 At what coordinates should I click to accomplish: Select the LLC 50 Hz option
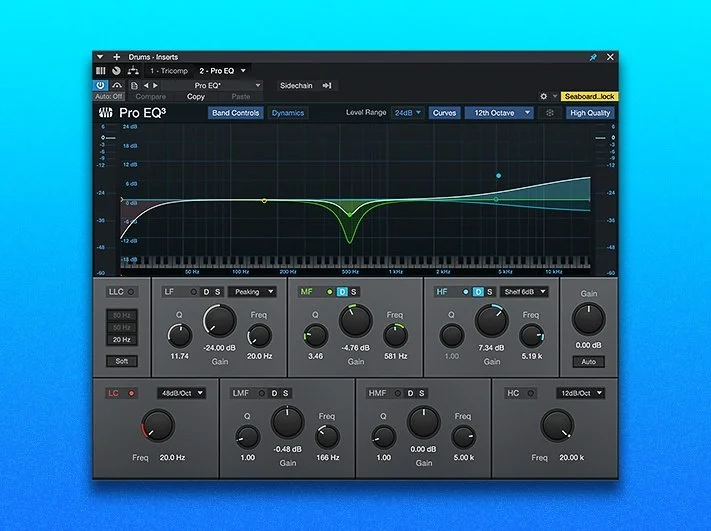[x=122, y=327]
